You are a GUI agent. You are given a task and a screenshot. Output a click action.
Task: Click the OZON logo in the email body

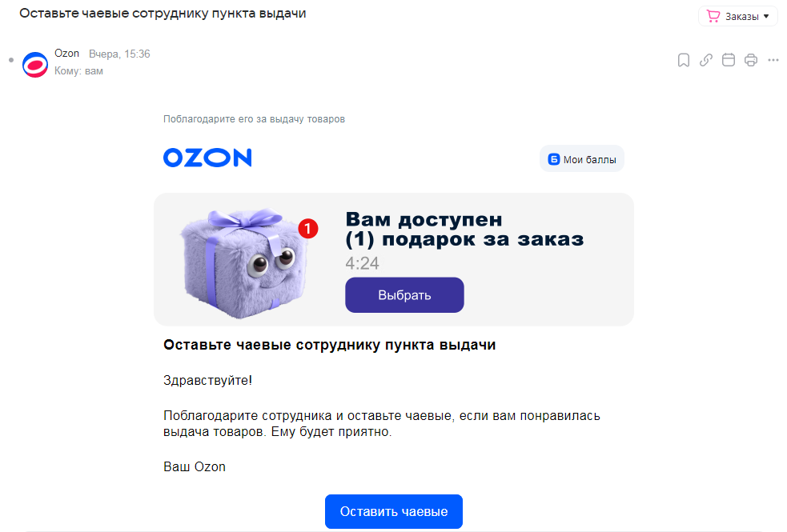click(x=207, y=158)
